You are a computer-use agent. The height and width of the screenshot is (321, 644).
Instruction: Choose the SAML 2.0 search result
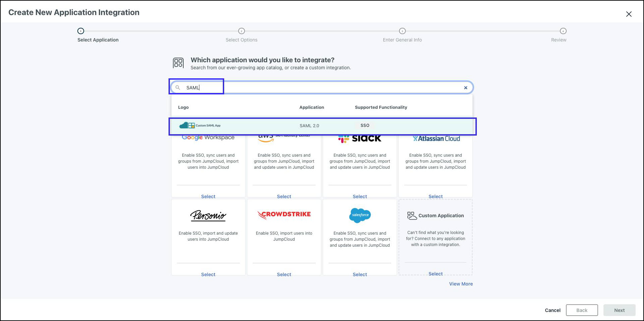pos(322,126)
